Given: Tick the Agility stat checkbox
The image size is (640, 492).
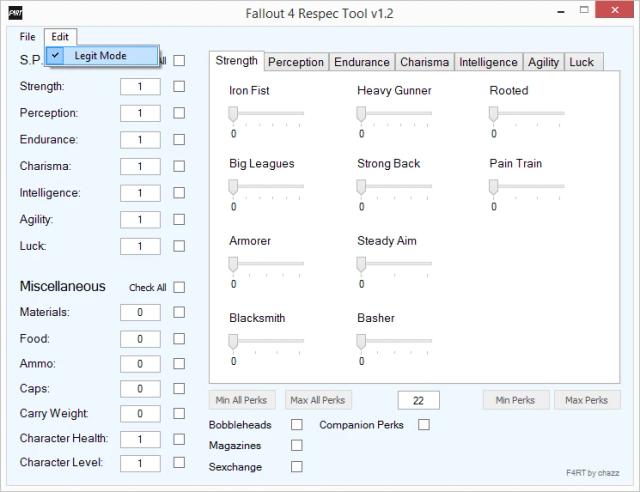Looking at the screenshot, I should 179,219.
